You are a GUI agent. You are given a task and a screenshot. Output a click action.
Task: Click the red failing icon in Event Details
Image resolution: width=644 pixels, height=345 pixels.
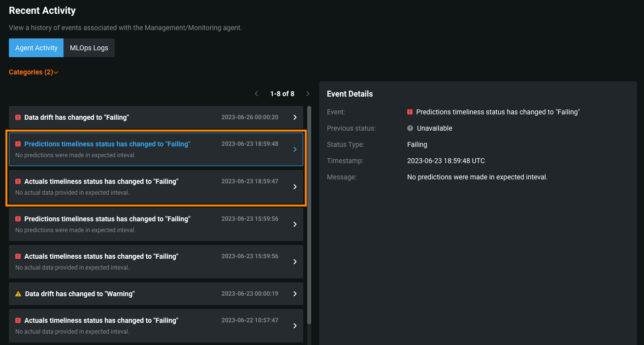click(410, 112)
